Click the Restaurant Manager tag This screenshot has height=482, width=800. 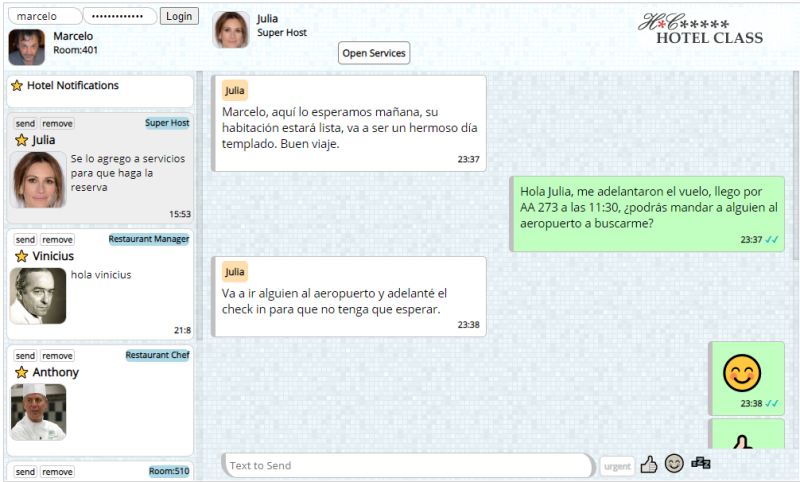[x=148, y=239]
